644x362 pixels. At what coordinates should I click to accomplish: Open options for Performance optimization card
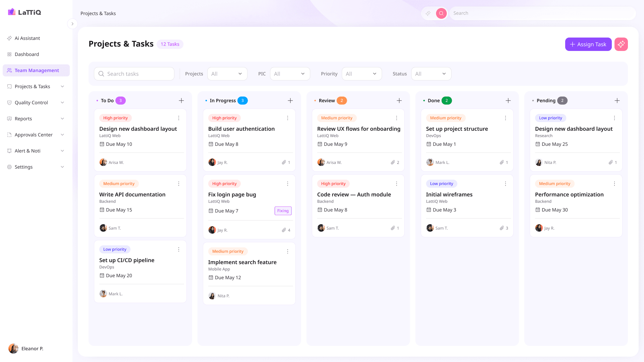pyautogui.click(x=614, y=184)
